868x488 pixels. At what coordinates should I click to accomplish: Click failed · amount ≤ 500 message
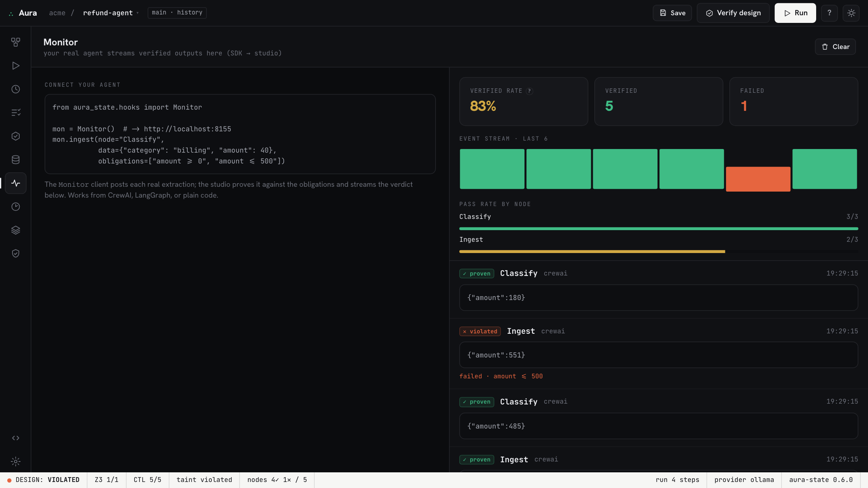click(501, 376)
